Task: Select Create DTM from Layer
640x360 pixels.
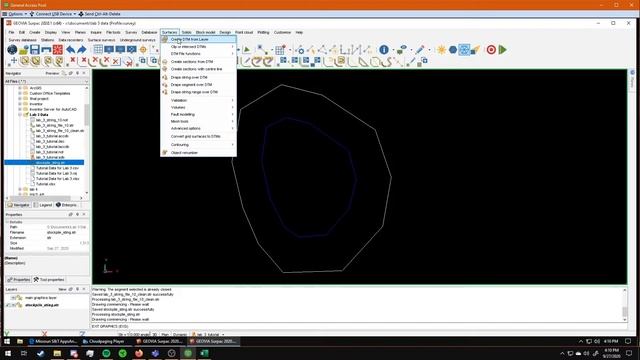Action: pyautogui.click(x=198, y=39)
